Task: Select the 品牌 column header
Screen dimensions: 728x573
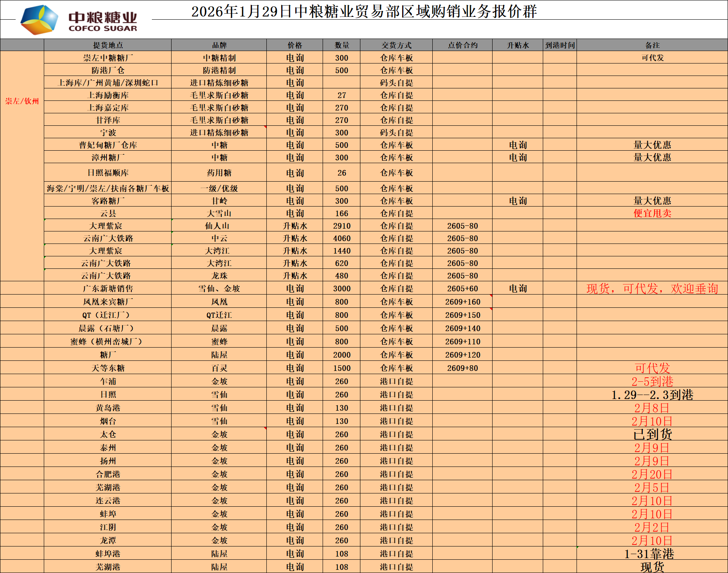Action: pyautogui.click(x=219, y=45)
